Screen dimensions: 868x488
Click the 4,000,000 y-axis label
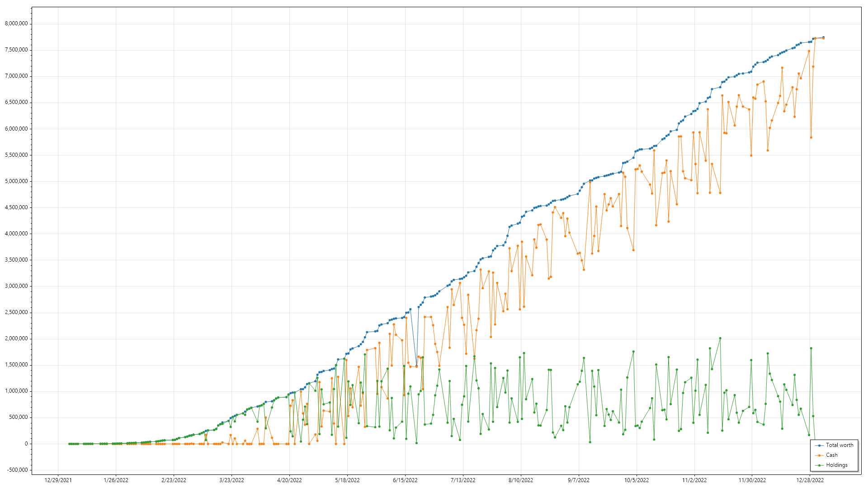click(x=16, y=234)
